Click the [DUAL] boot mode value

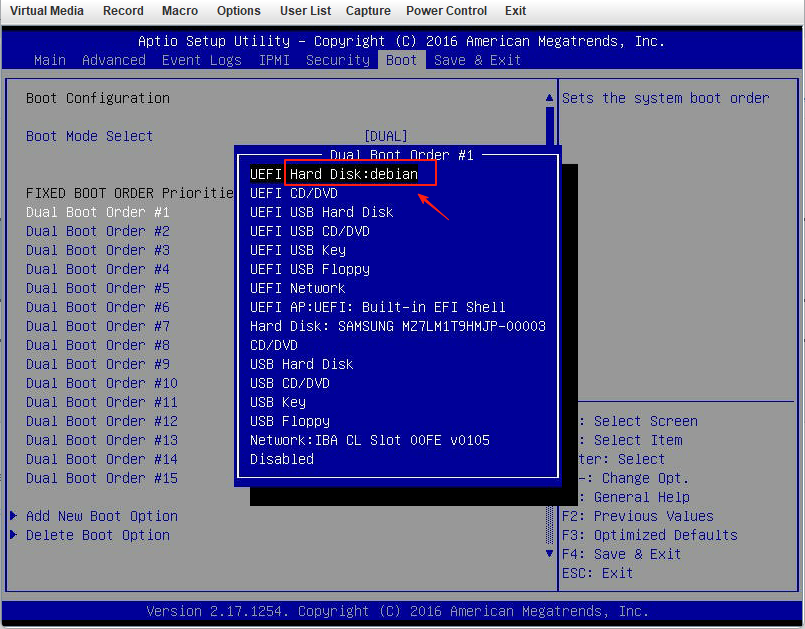click(386, 136)
